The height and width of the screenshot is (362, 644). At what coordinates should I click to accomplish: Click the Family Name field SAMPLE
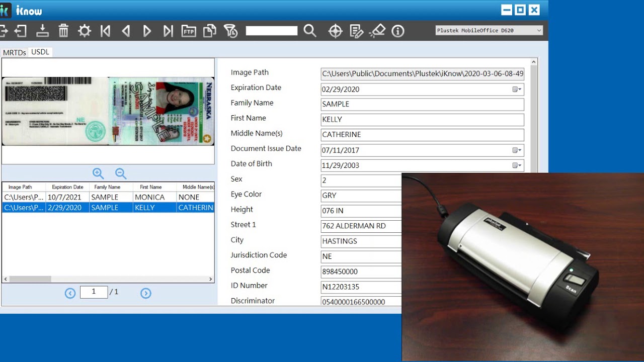coord(422,104)
